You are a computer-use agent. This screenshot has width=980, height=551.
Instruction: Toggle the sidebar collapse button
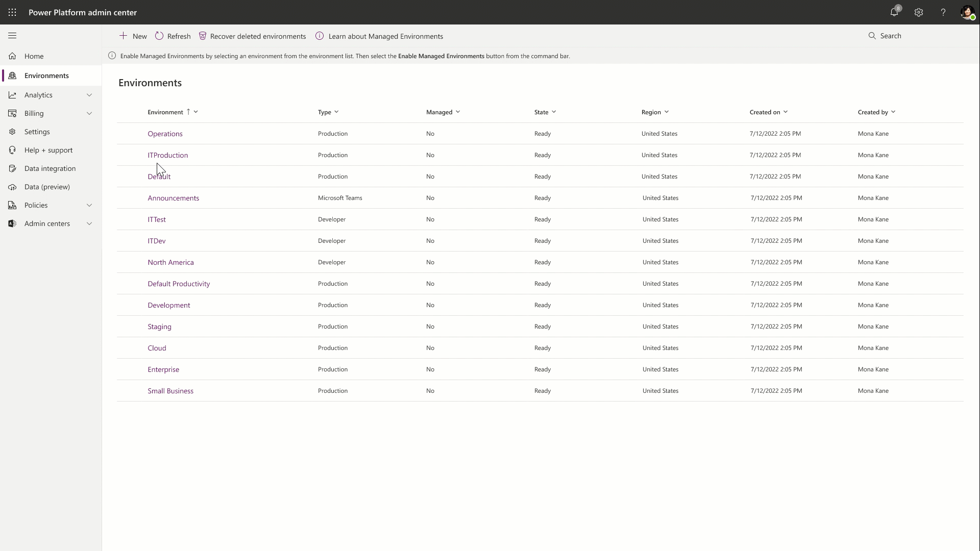(12, 35)
